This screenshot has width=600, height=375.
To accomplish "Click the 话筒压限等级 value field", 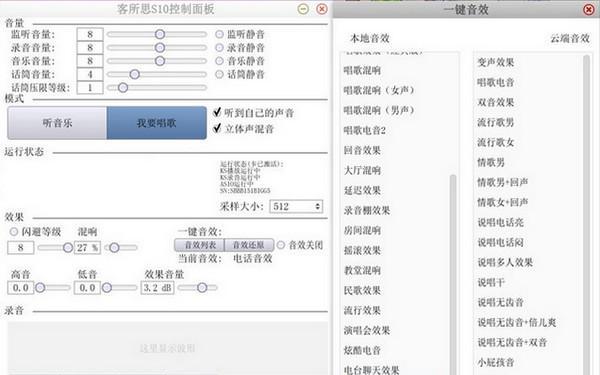I will point(90,88).
